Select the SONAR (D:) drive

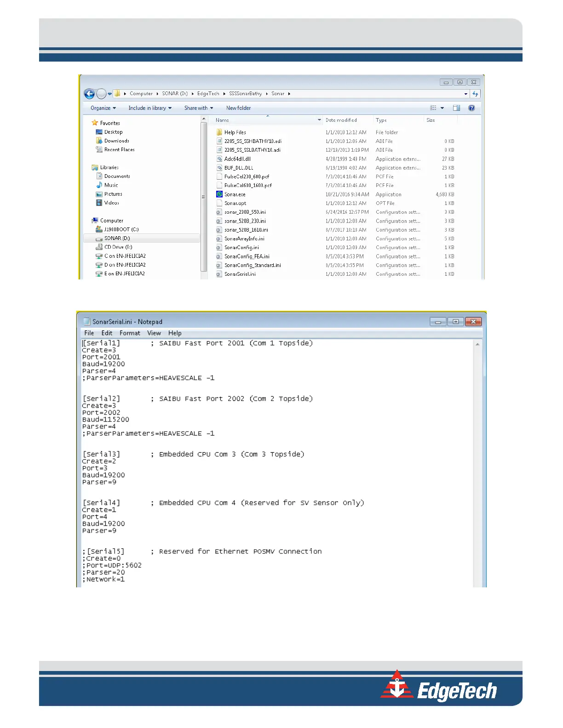(x=117, y=238)
